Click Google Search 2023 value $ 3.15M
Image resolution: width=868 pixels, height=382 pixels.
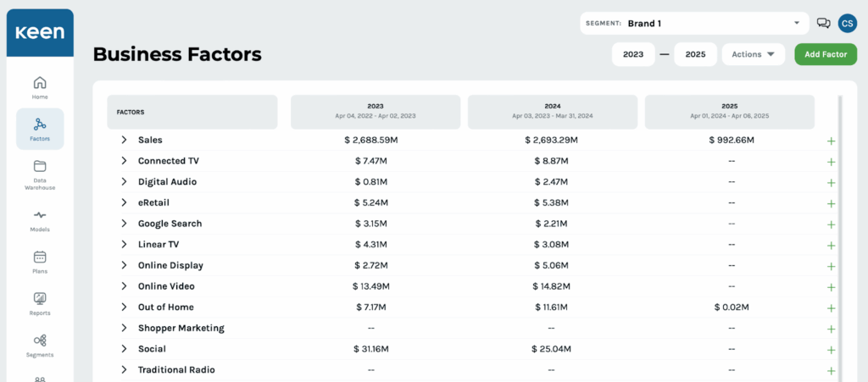coord(371,224)
